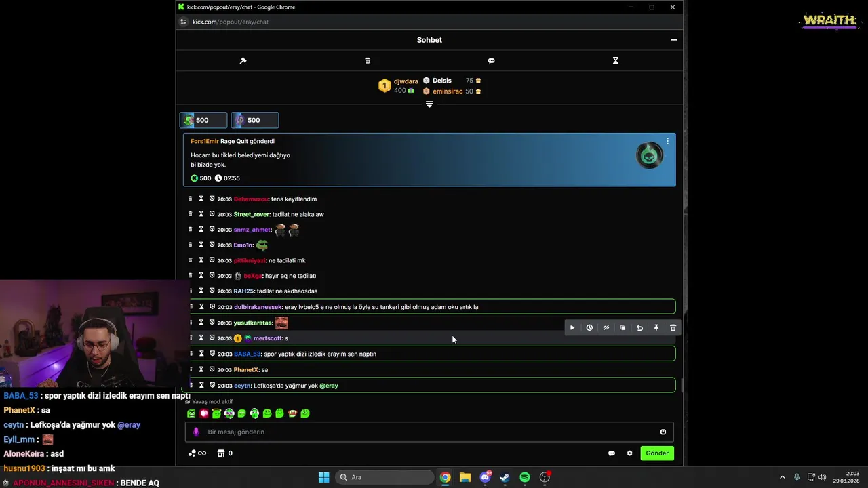
Task: Delete RAH25's message using its trash icon
Action: (x=190, y=291)
